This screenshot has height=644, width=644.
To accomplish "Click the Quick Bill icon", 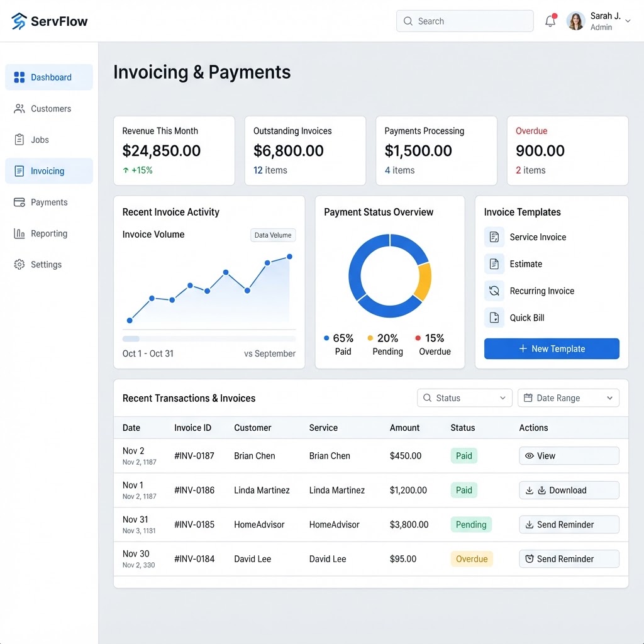I will coord(494,318).
